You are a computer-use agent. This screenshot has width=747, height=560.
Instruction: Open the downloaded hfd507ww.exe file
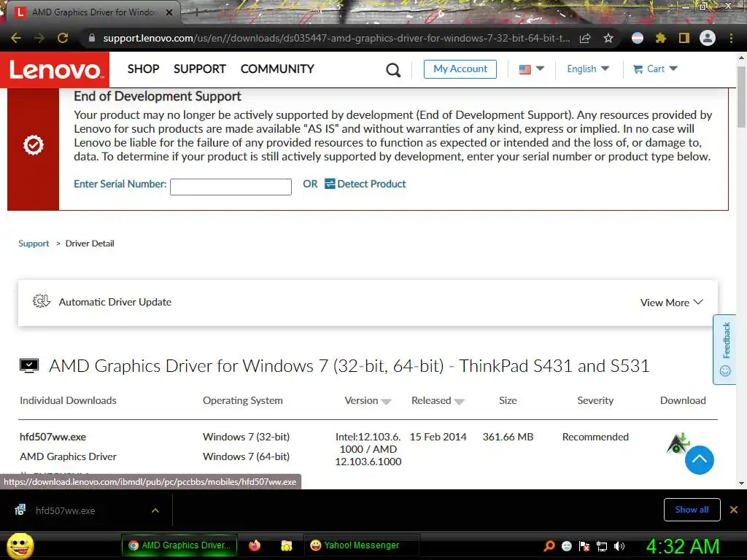(65, 510)
